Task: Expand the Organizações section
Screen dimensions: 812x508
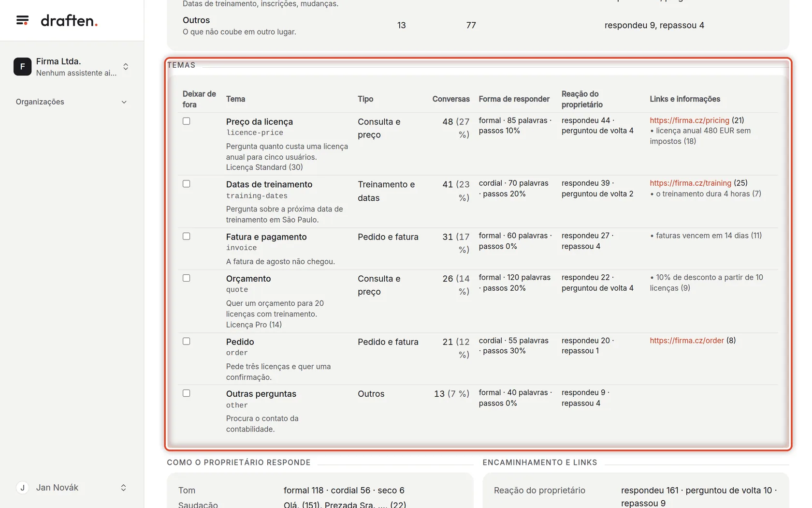Action: [72, 102]
